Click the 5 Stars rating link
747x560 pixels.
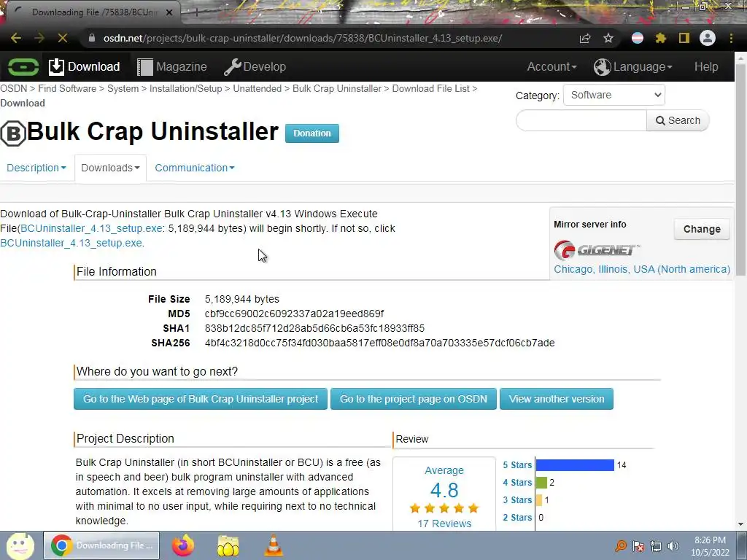click(517, 465)
